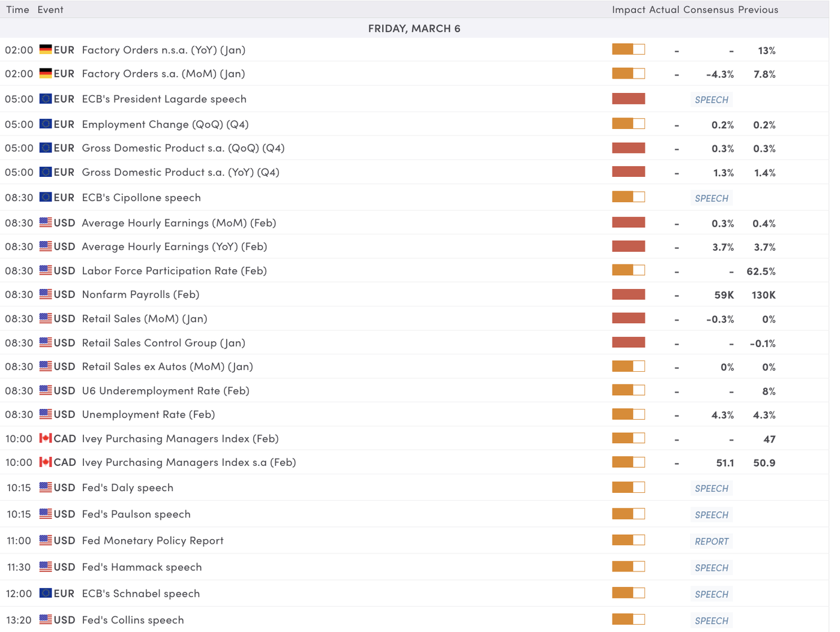The width and height of the screenshot is (840, 632).
Task: Click the Canadian flag for Ivey PMI s.a (Feb)
Action: point(46,462)
